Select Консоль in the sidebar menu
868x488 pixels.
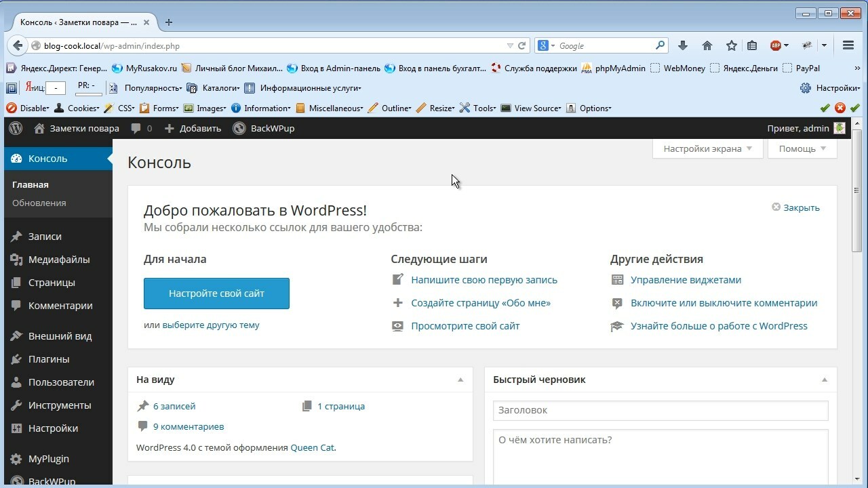(x=58, y=159)
